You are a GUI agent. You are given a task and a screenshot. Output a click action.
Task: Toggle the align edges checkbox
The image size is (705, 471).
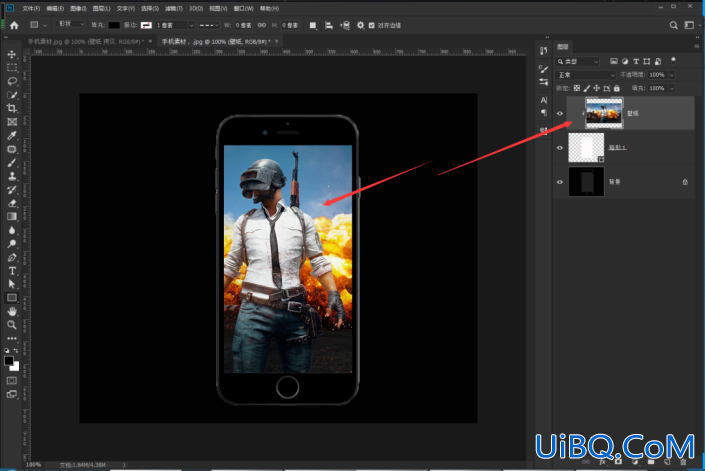tap(371, 25)
